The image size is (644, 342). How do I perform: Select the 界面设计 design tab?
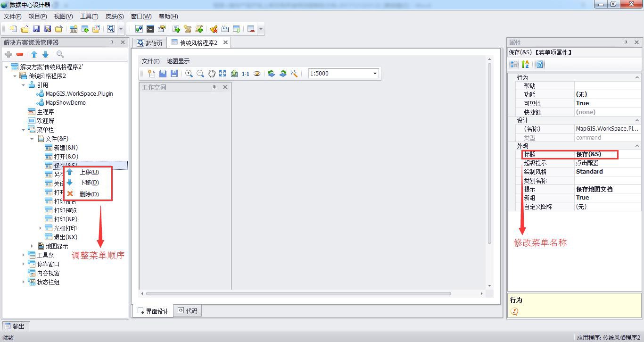point(153,311)
